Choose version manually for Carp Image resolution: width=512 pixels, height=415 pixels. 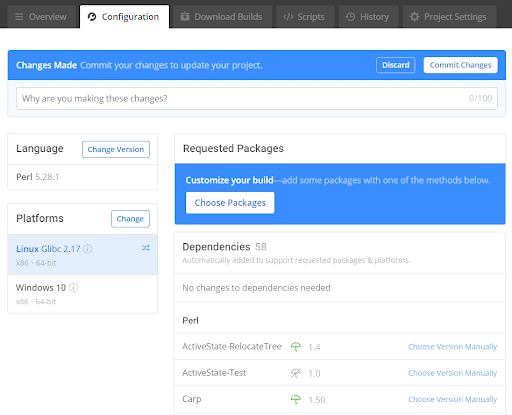point(452,399)
